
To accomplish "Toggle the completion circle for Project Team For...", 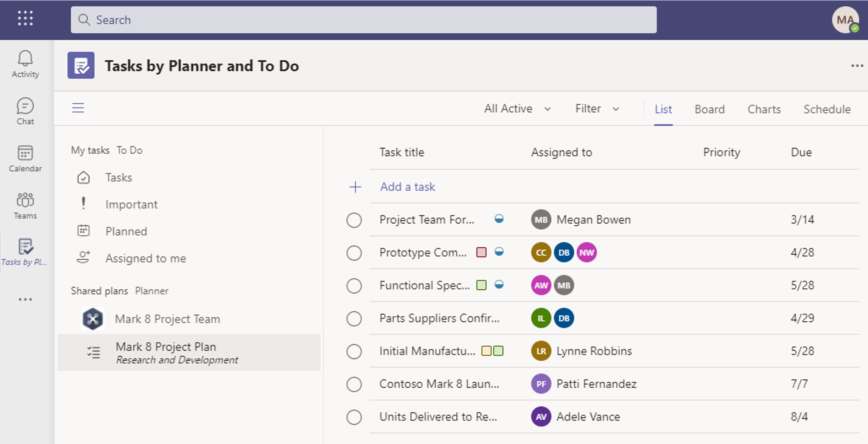I will click(x=355, y=220).
